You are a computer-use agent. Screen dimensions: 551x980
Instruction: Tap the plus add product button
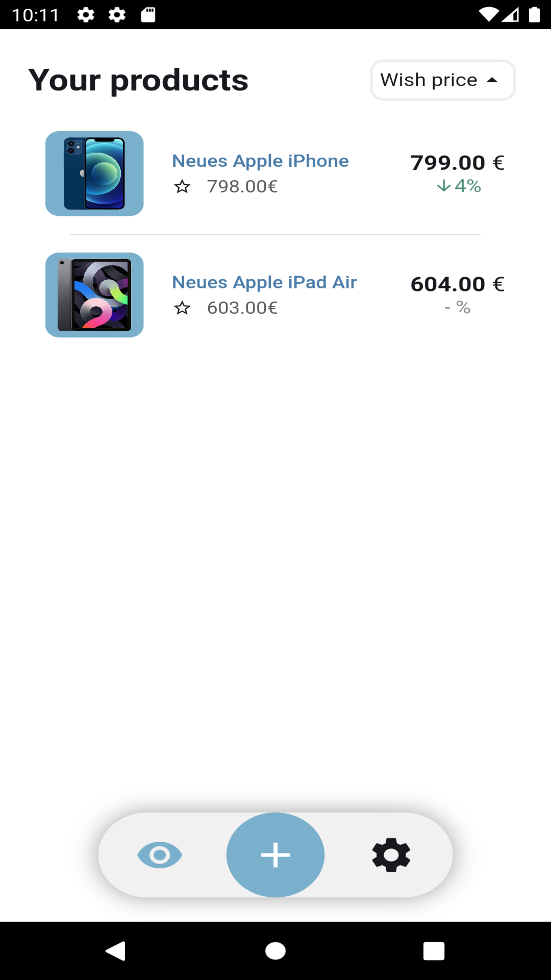[275, 855]
